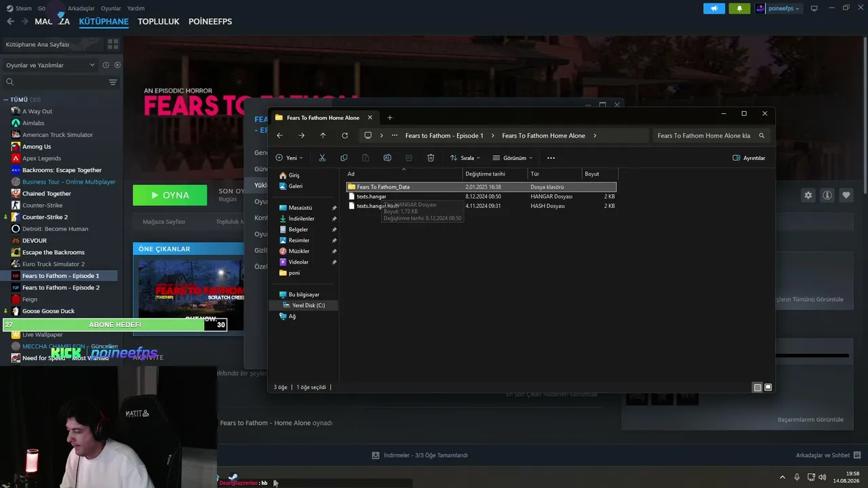Open Müzikler in Explorer sidebar

[x=294, y=251]
